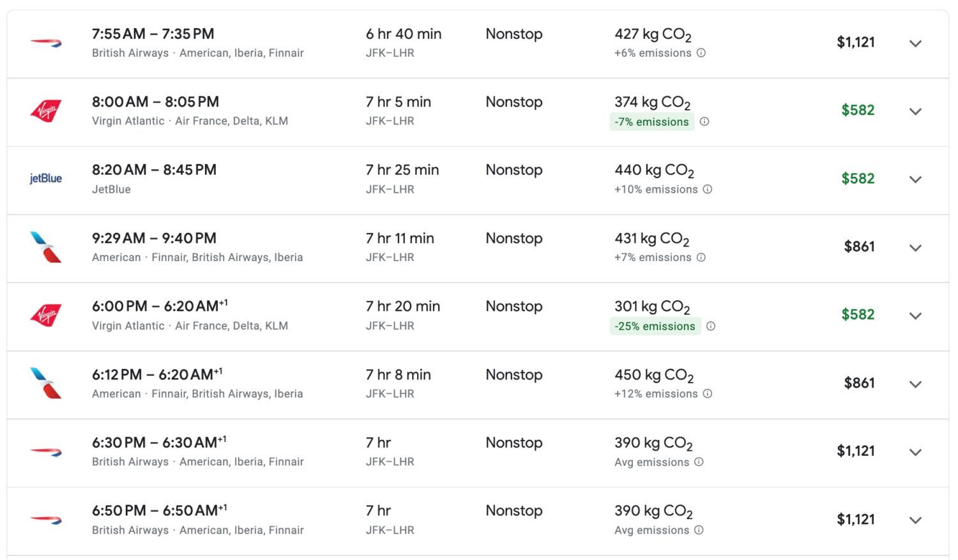Expand the 6:12 PM American flight details
Image resolution: width=958 pixels, height=560 pixels.
[x=915, y=384]
